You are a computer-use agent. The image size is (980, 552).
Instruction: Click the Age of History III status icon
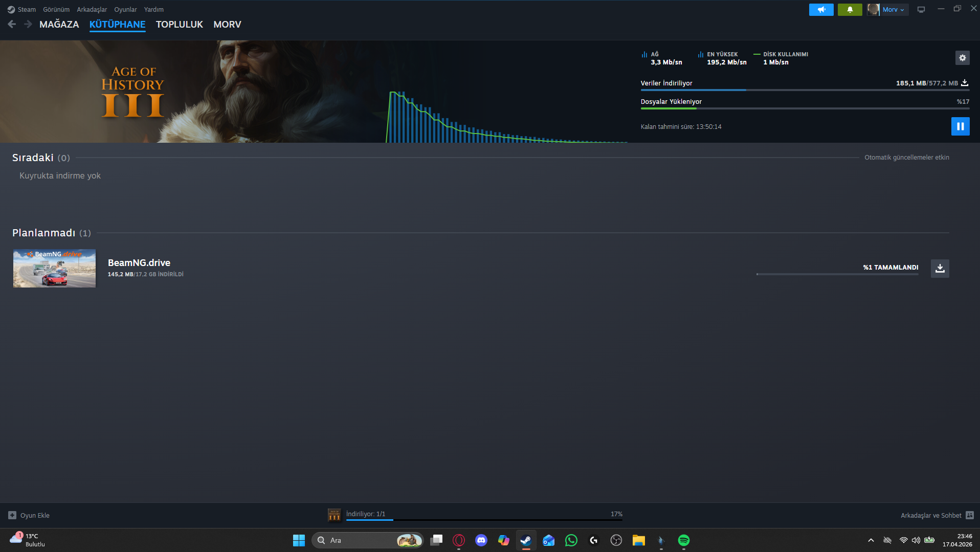(x=335, y=515)
